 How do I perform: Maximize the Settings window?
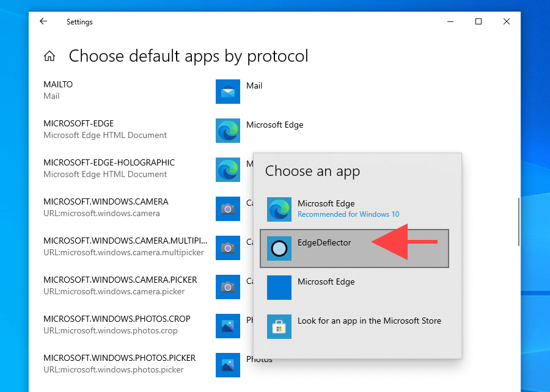click(x=479, y=22)
